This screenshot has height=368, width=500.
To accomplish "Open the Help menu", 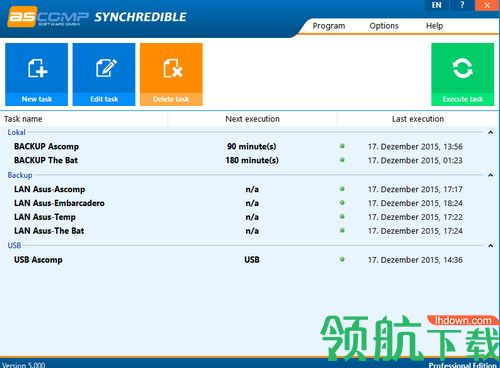I will (x=434, y=26).
